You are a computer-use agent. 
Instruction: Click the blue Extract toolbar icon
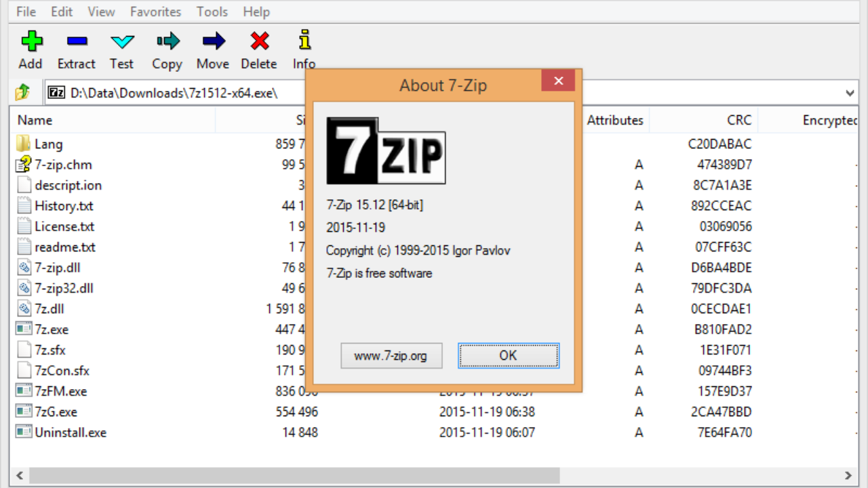(77, 41)
